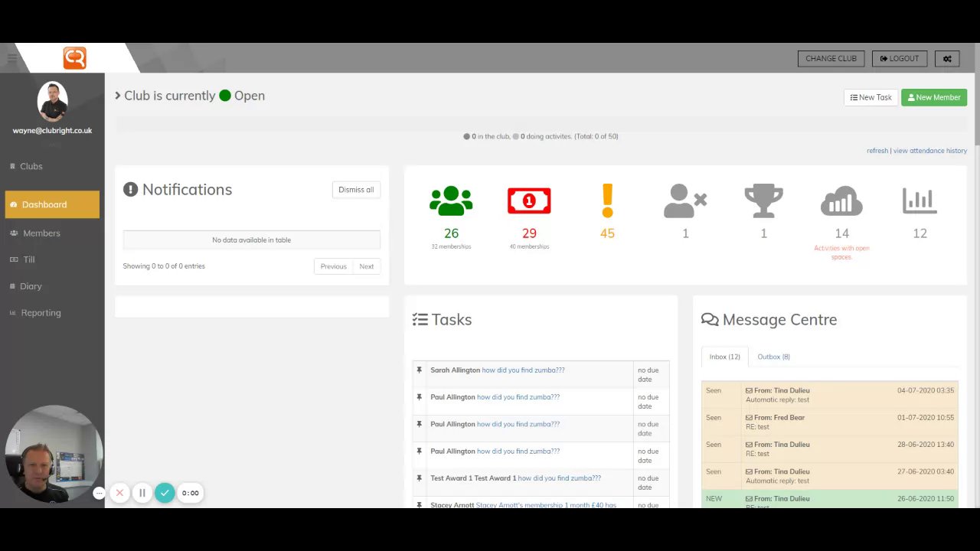Open the bar chart statistics icon
The image size is (980, 551).
(x=920, y=201)
